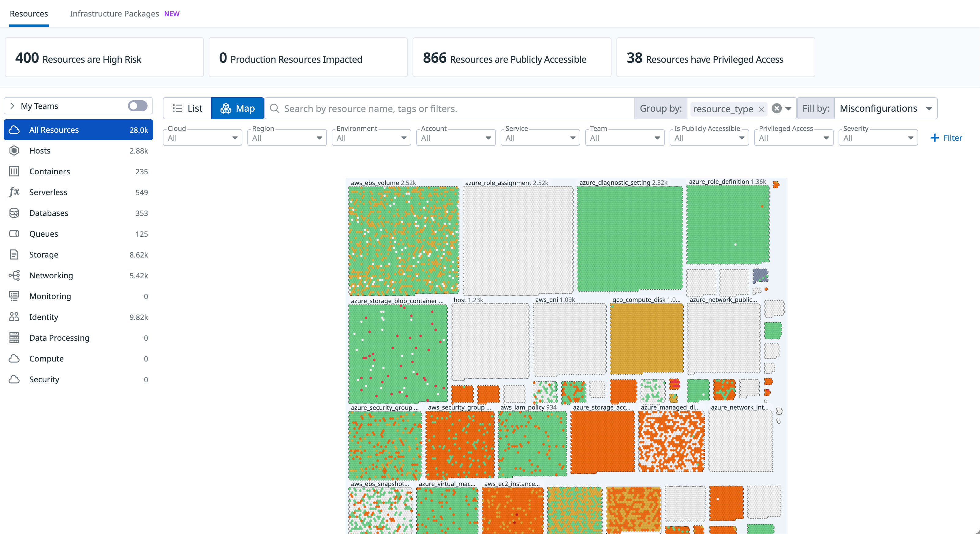Click the azure_storage_blob_container block
980x534 pixels.
(x=398, y=354)
